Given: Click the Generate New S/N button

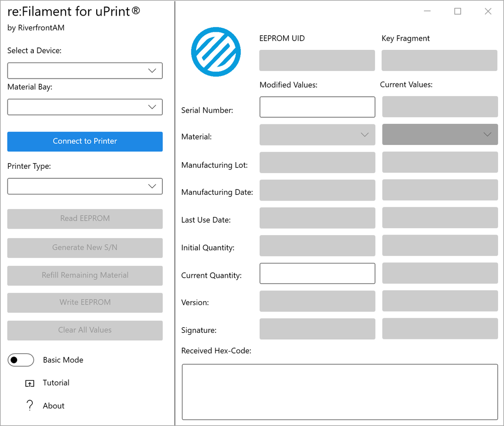Looking at the screenshot, I should pos(85,248).
